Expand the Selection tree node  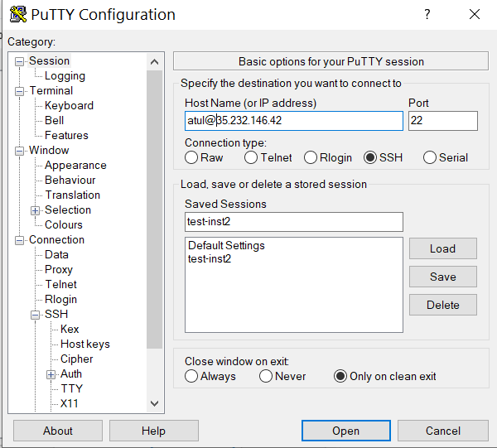[35, 210]
